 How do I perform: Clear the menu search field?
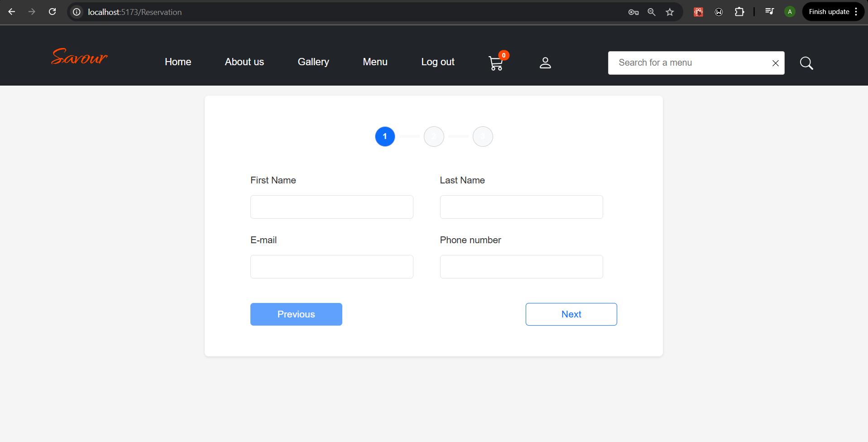tap(775, 63)
